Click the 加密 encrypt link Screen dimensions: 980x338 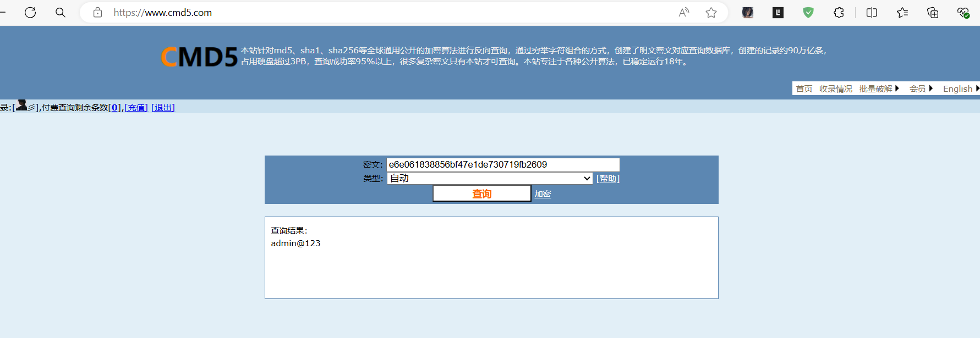click(x=543, y=194)
